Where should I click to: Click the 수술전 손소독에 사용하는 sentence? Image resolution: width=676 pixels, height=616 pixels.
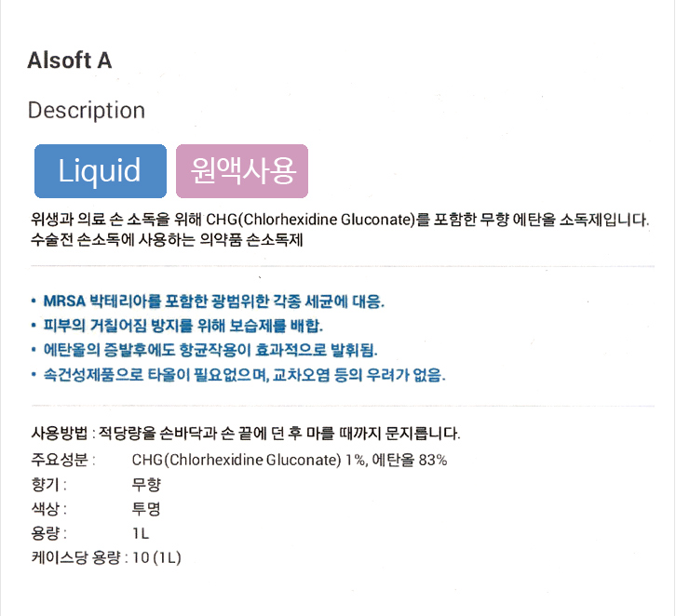tap(167, 239)
